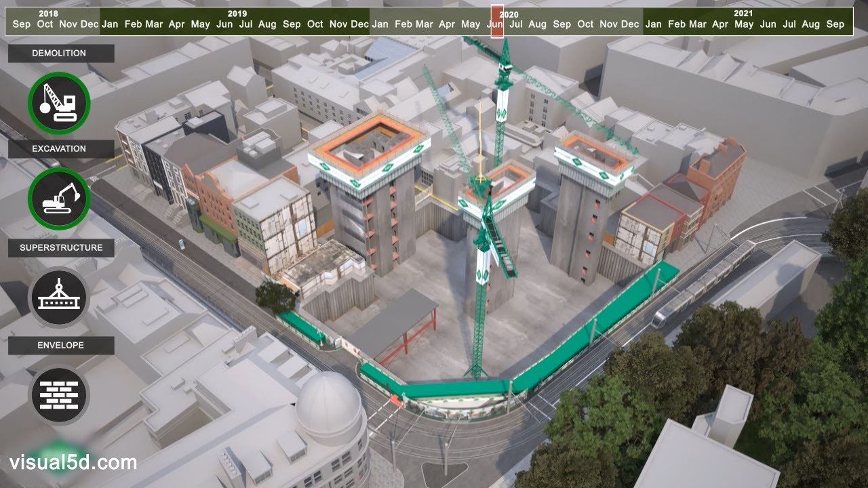
Task: Jump to Oct 2018 on the timeline
Action: (x=45, y=24)
